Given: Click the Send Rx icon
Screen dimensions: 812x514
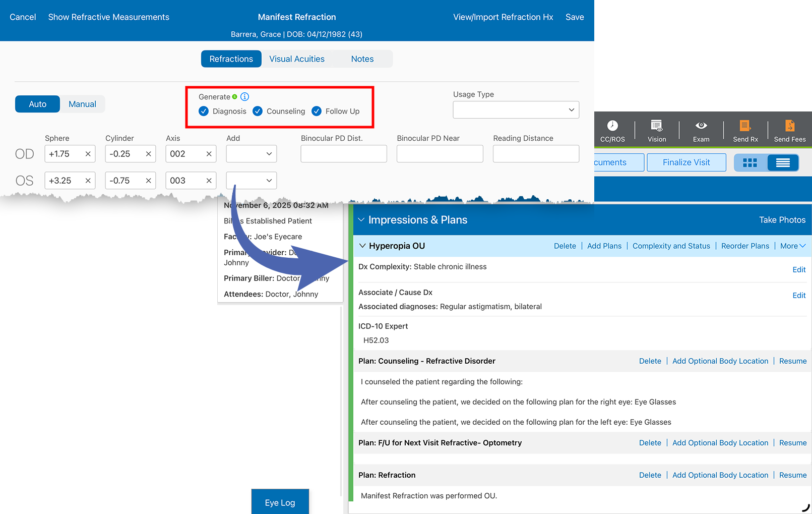Looking at the screenshot, I should click(x=745, y=126).
